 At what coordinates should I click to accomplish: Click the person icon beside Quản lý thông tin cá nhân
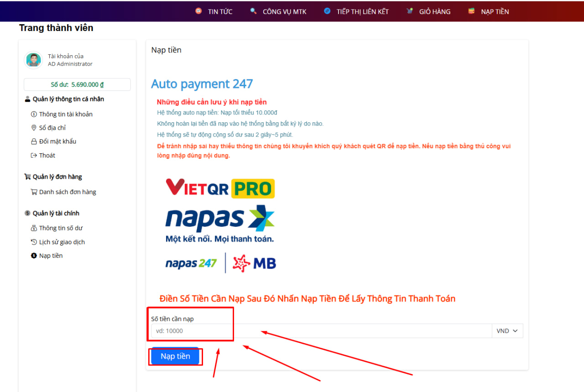(x=27, y=99)
